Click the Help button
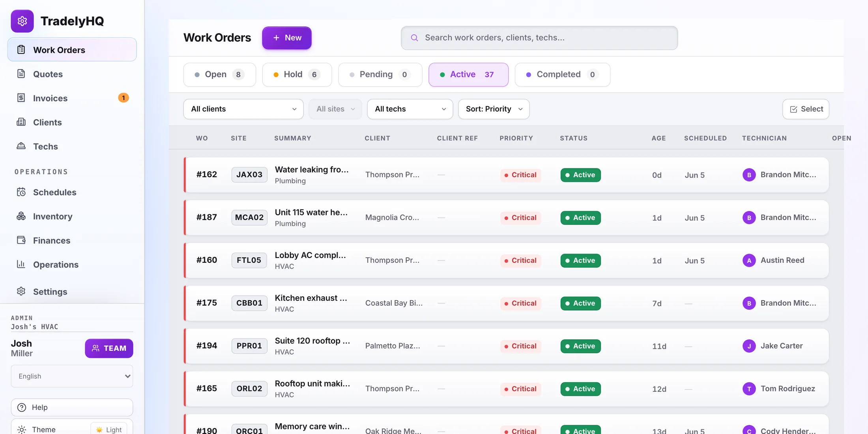868x434 pixels. pos(72,407)
